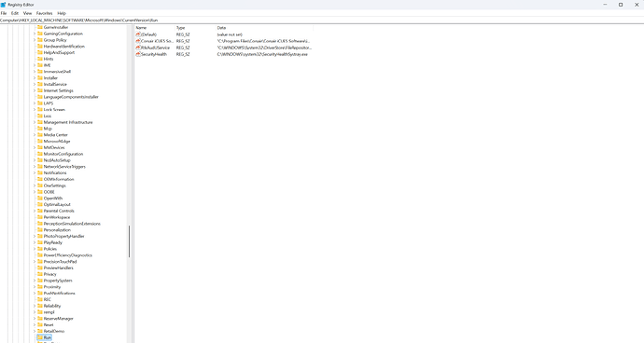Expand the Group Policy key

[x=35, y=40]
